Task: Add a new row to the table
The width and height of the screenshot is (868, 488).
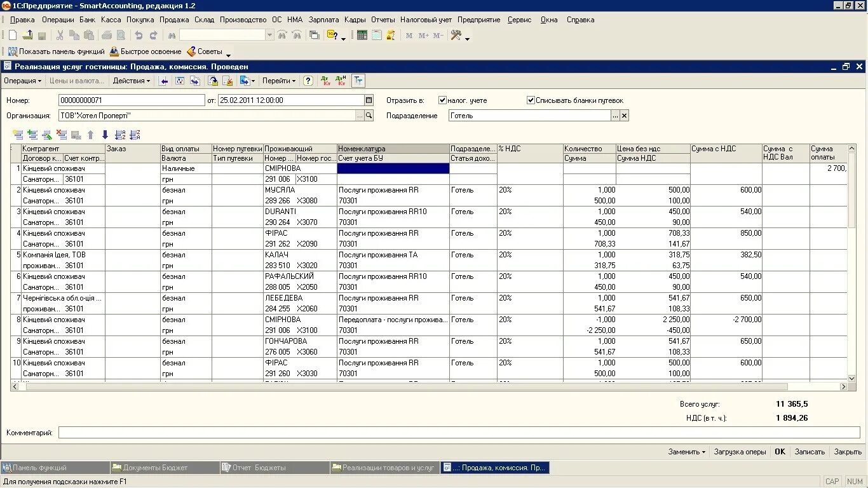Action: [x=17, y=135]
